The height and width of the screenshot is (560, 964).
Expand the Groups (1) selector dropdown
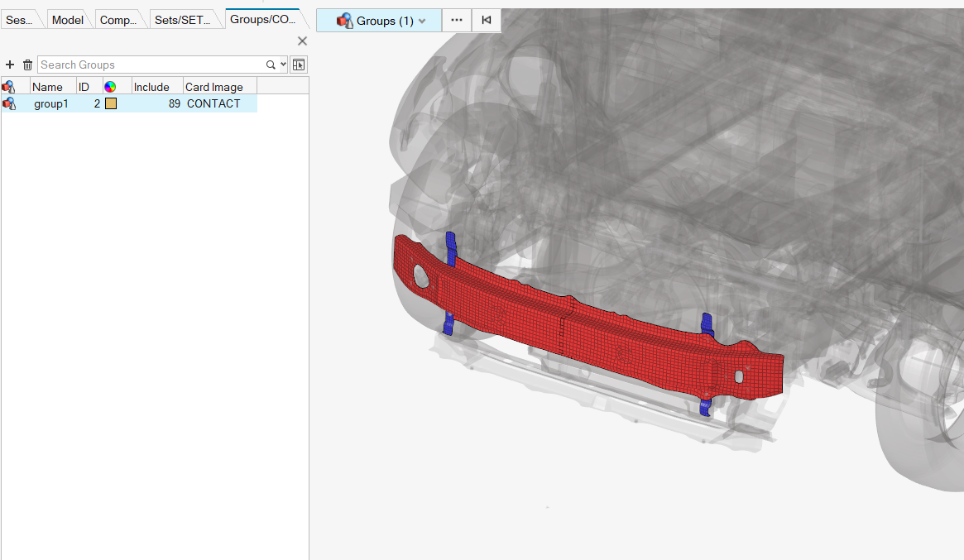click(x=422, y=22)
